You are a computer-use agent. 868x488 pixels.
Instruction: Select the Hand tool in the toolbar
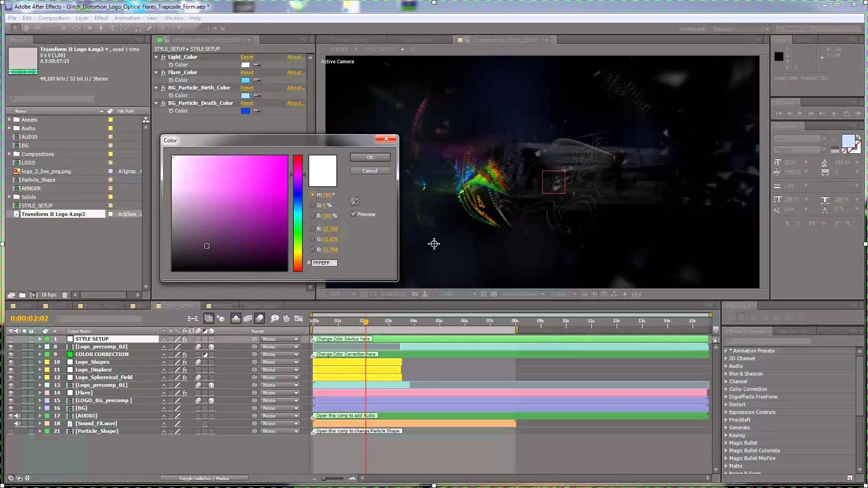tap(26, 28)
